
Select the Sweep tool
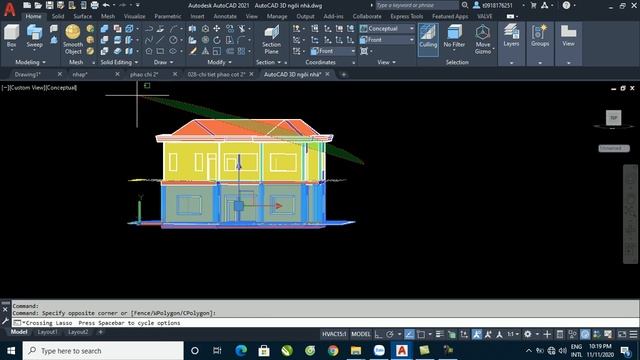click(34, 36)
